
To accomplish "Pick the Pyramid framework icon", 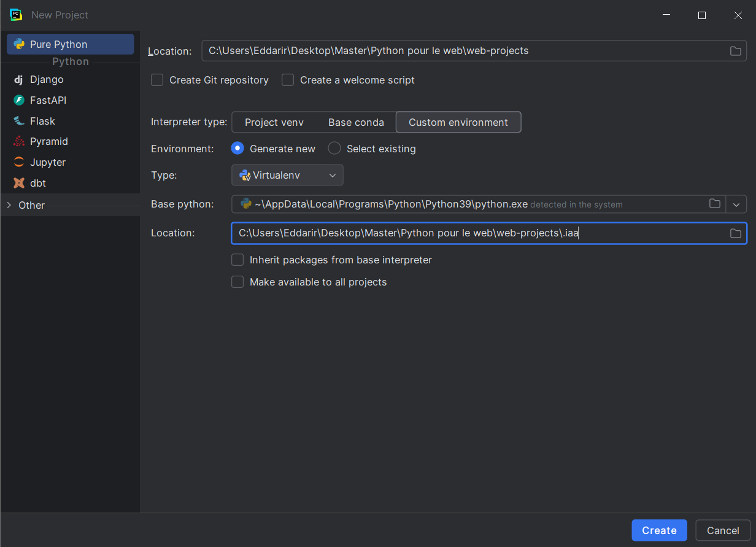I will click(x=19, y=141).
